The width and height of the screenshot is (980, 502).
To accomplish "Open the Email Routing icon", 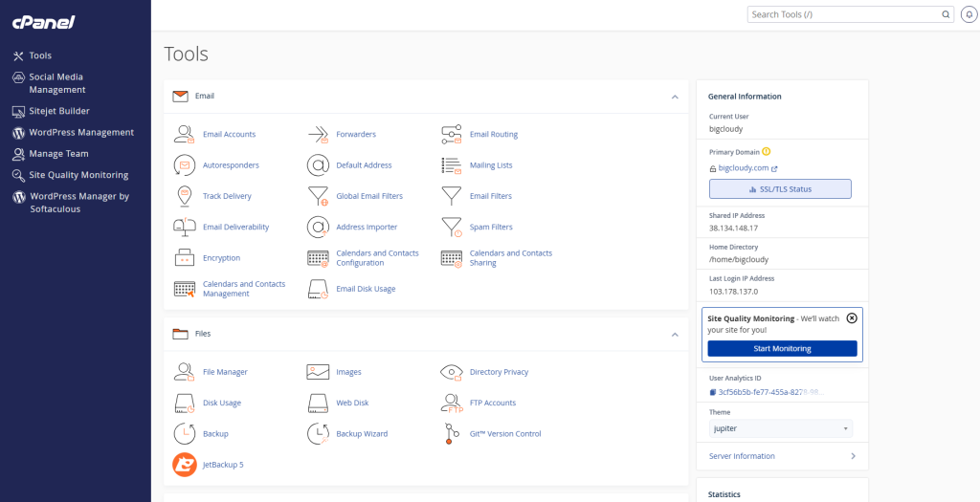I will point(452,134).
